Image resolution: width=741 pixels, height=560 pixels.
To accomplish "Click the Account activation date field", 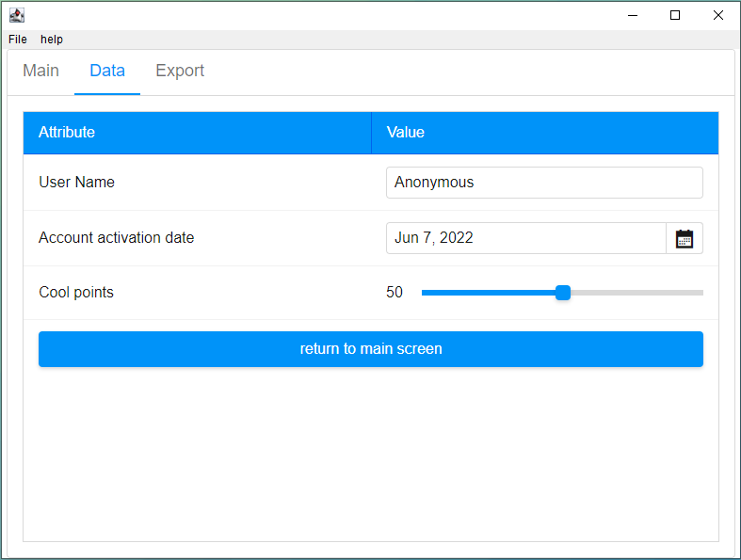I will [525, 238].
